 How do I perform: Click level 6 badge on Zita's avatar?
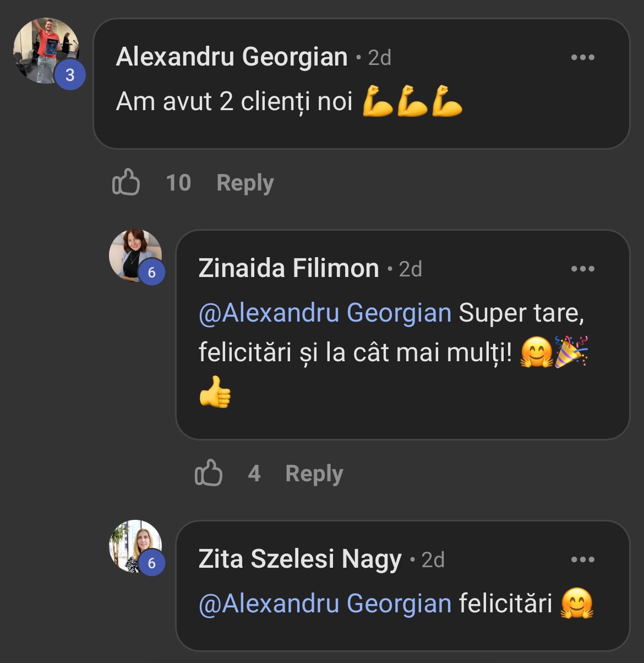point(152,563)
